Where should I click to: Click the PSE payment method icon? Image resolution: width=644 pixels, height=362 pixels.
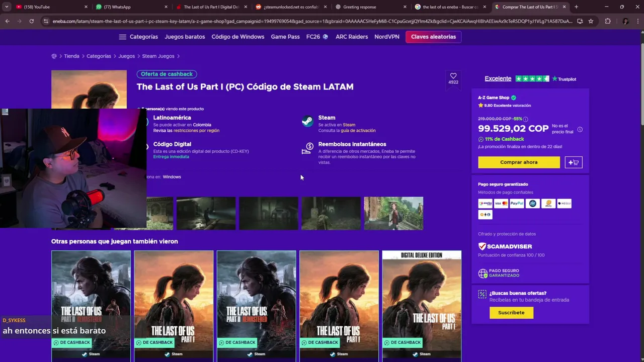[532, 204]
